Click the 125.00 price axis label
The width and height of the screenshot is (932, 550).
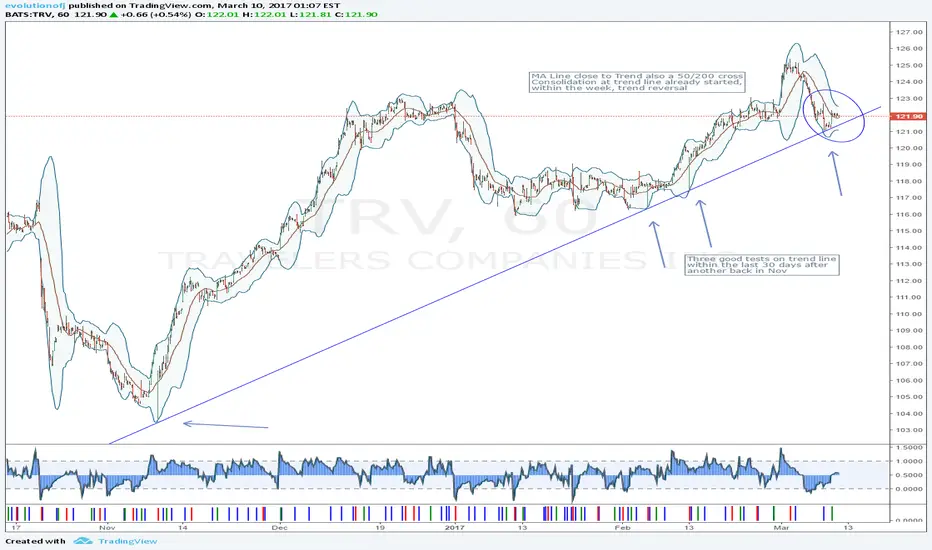[x=909, y=65]
